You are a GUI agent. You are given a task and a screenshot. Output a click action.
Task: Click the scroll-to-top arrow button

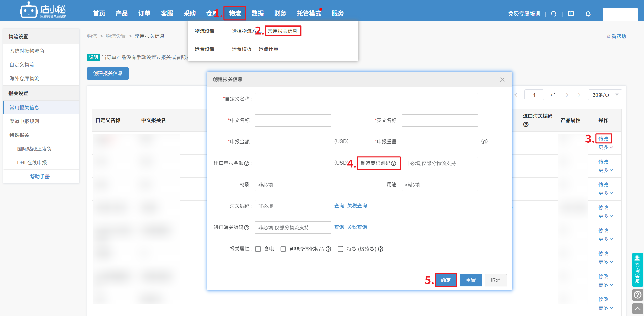[637, 309]
